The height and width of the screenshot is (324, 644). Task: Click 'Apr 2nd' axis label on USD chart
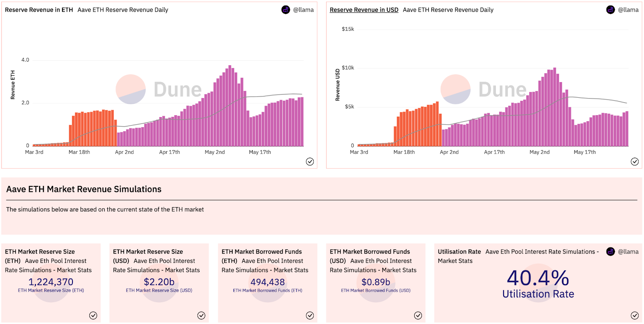click(449, 152)
